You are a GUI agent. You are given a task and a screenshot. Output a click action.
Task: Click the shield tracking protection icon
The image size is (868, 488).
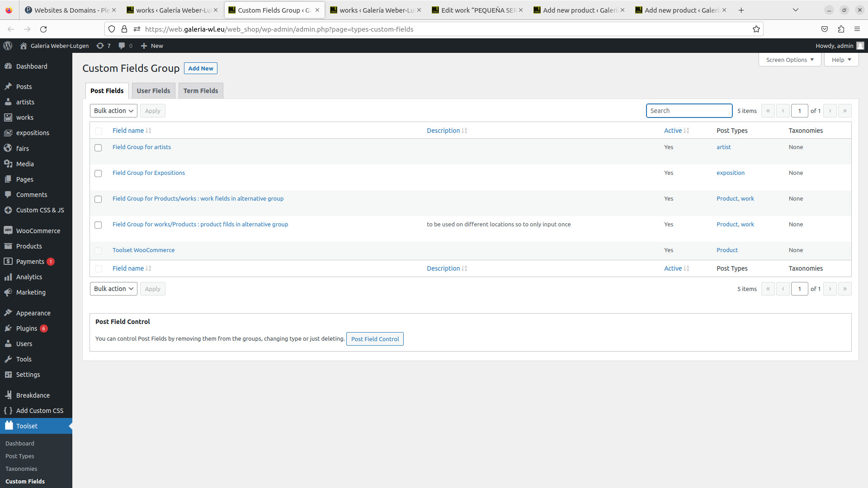[x=112, y=29]
